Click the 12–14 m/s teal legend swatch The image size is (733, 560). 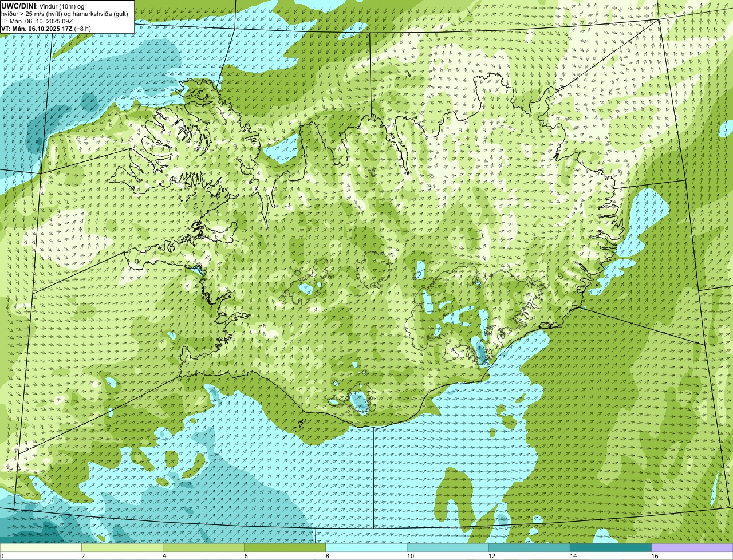click(x=529, y=548)
